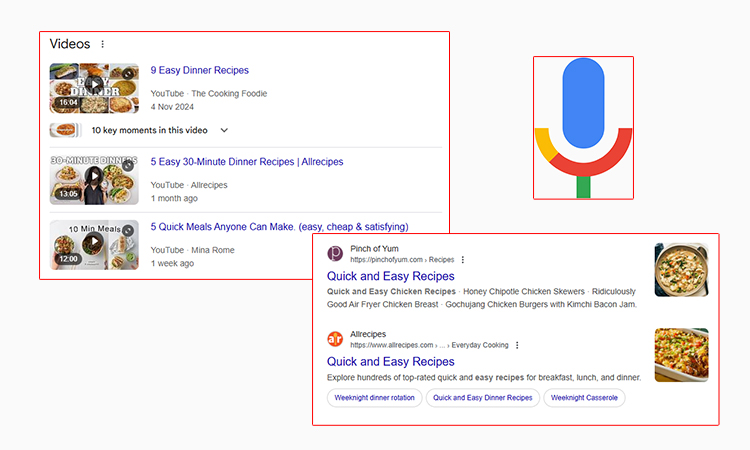Click YouTube · The Cooking Foodie source text
Viewport: 750px width, 450px height.
[209, 94]
